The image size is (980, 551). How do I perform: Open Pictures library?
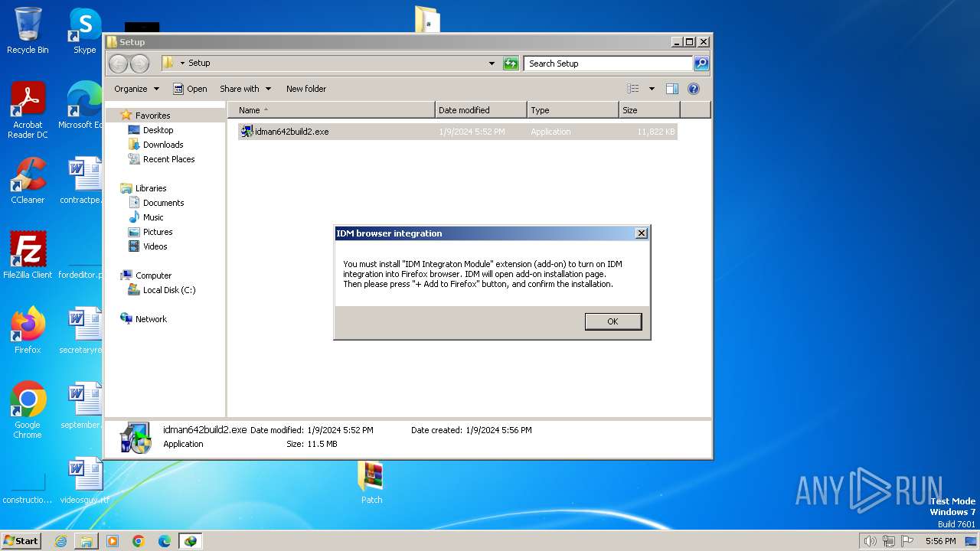click(158, 232)
